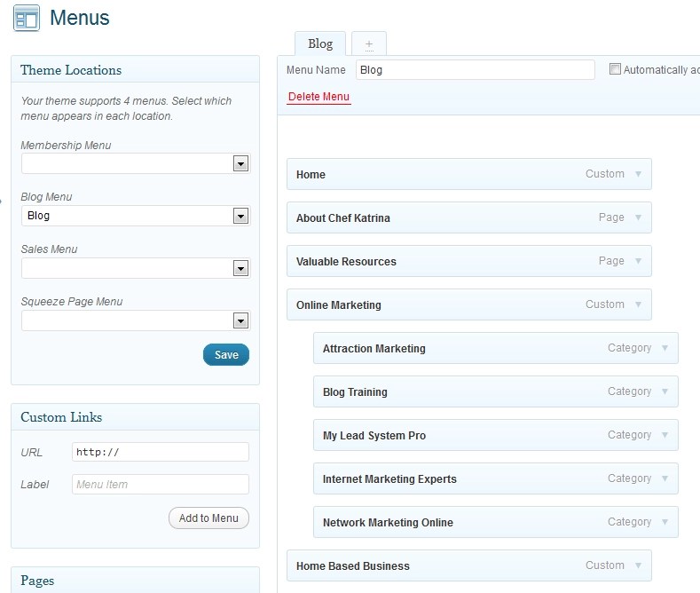Select Blog Training item title
Image resolution: width=700 pixels, height=593 pixels.
click(355, 392)
